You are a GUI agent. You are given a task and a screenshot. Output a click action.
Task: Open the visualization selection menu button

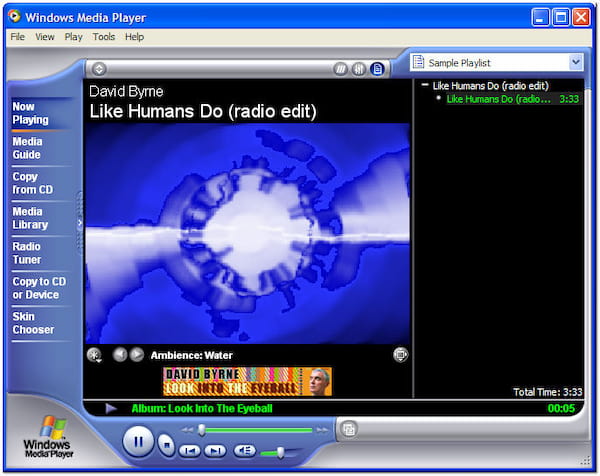click(94, 355)
